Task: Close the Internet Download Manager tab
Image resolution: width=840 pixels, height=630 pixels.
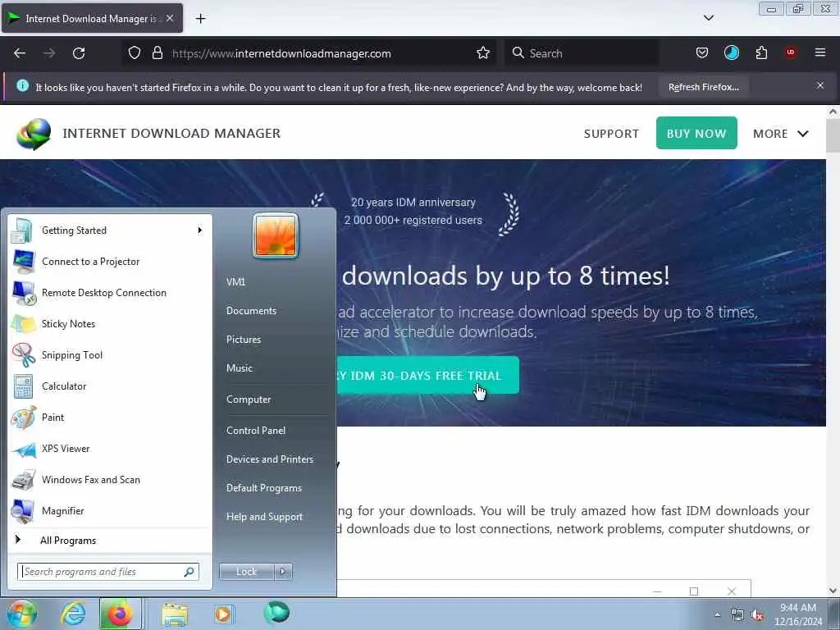Action: coord(169,18)
